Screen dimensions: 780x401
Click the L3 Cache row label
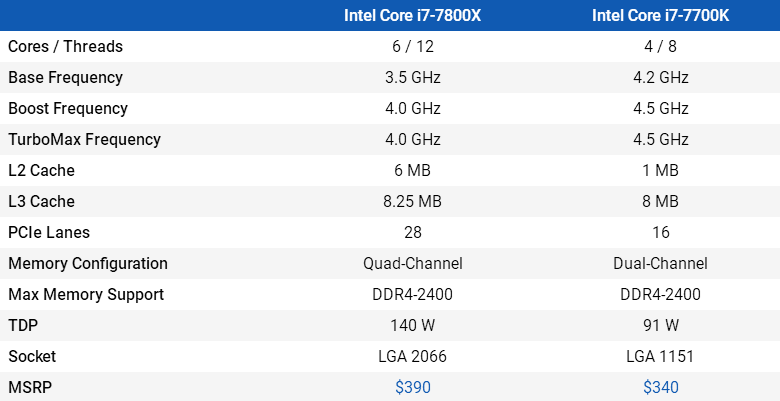[41, 201]
